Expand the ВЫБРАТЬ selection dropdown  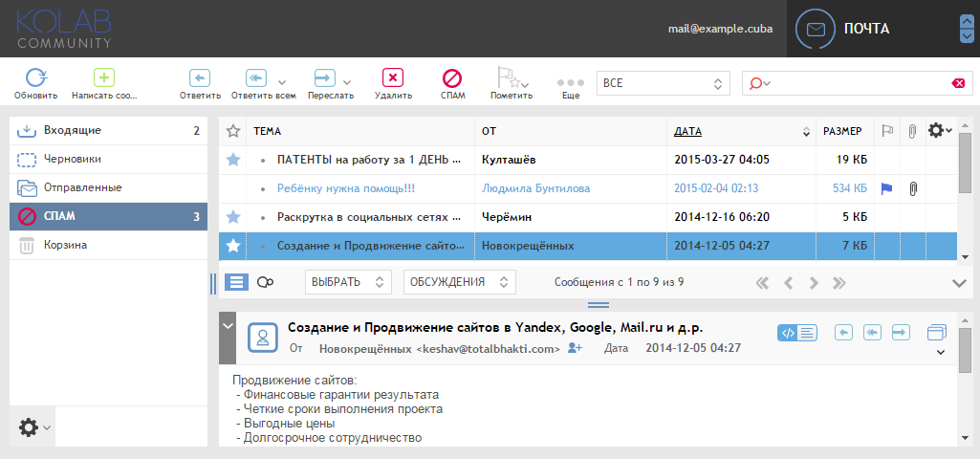point(348,282)
